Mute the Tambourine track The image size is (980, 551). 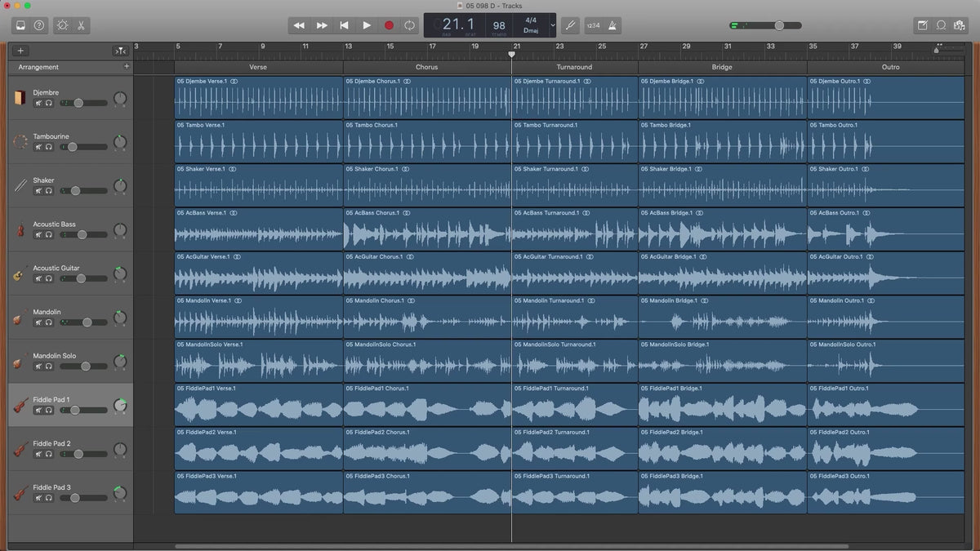tap(38, 147)
